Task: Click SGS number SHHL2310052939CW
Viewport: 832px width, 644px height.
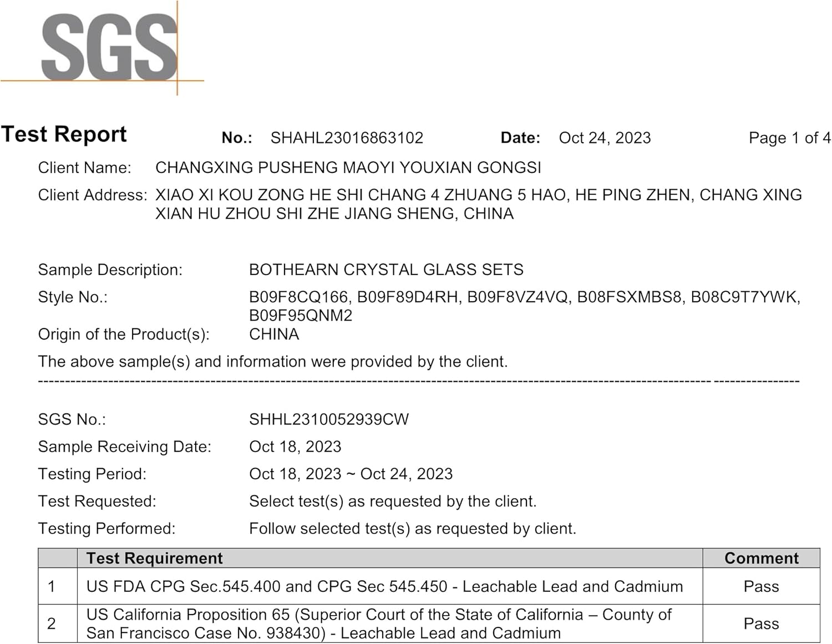Action: [329, 419]
